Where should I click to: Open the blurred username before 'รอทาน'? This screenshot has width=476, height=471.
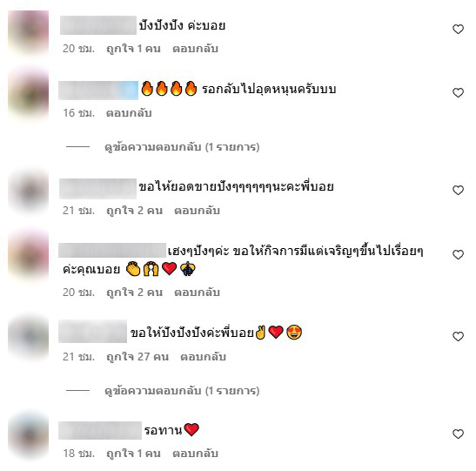pyautogui.click(x=100, y=430)
